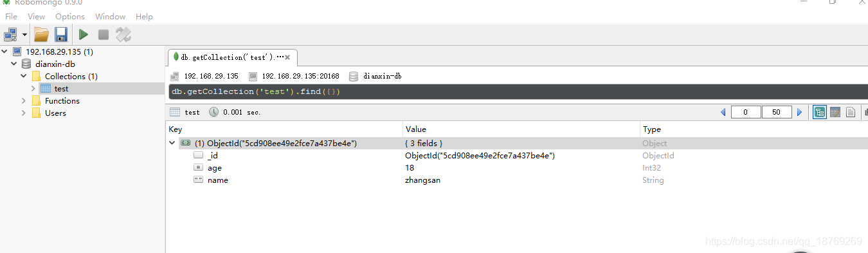Click the ObjectId value in the _id row

tap(480, 156)
